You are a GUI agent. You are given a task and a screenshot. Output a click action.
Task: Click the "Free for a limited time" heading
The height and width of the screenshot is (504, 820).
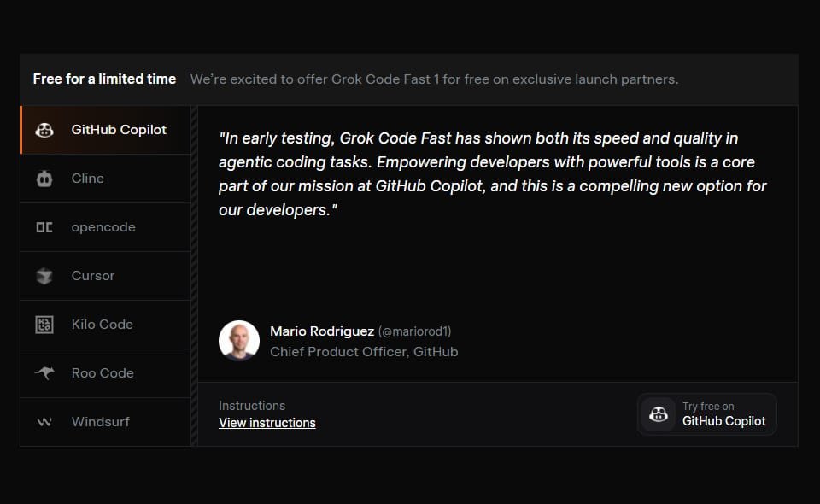[104, 79]
